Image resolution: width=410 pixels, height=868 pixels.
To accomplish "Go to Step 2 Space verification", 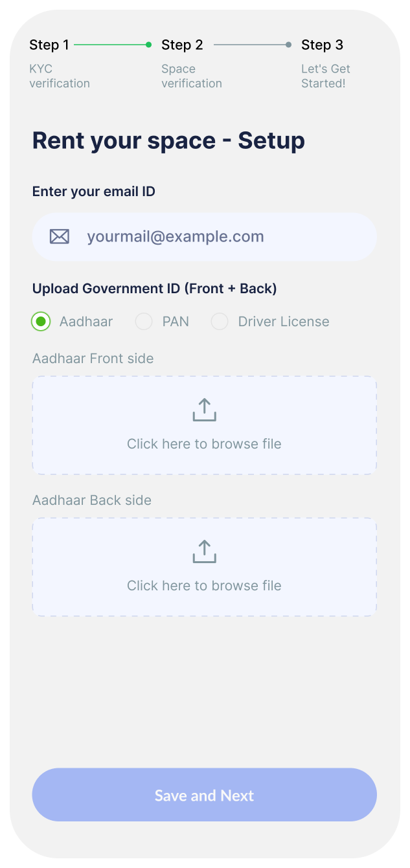I will coord(192,63).
